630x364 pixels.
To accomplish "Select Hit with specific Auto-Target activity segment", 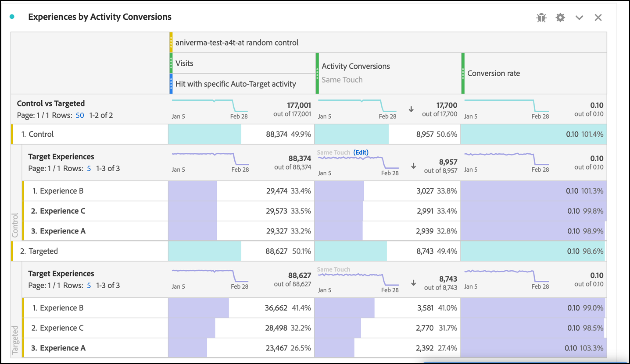I will coord(235,84).
